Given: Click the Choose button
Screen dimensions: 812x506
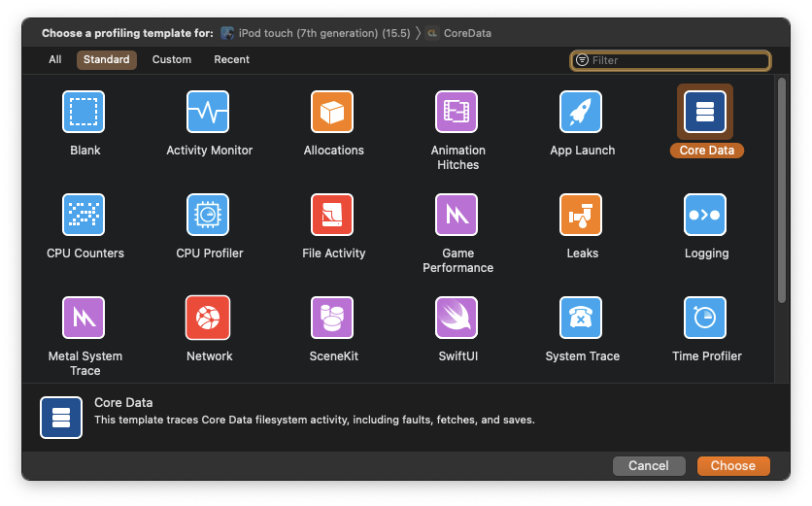Looking at the screenshot, I should [733, 465].
